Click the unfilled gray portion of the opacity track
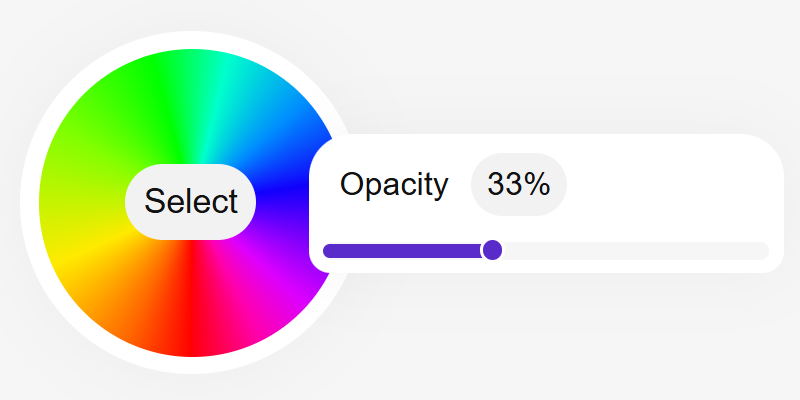Screen dimensions: 800x400 pyautogui.click(x=630, y=250)
